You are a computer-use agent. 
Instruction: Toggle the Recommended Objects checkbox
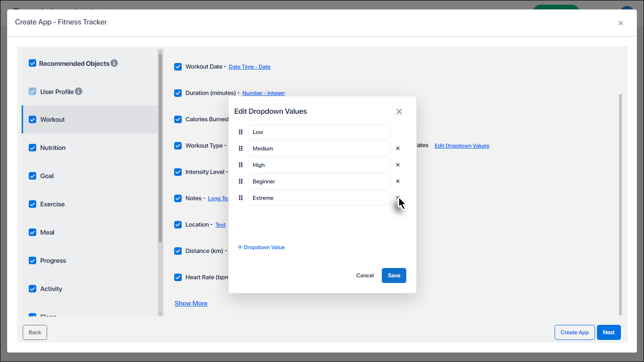32,63
